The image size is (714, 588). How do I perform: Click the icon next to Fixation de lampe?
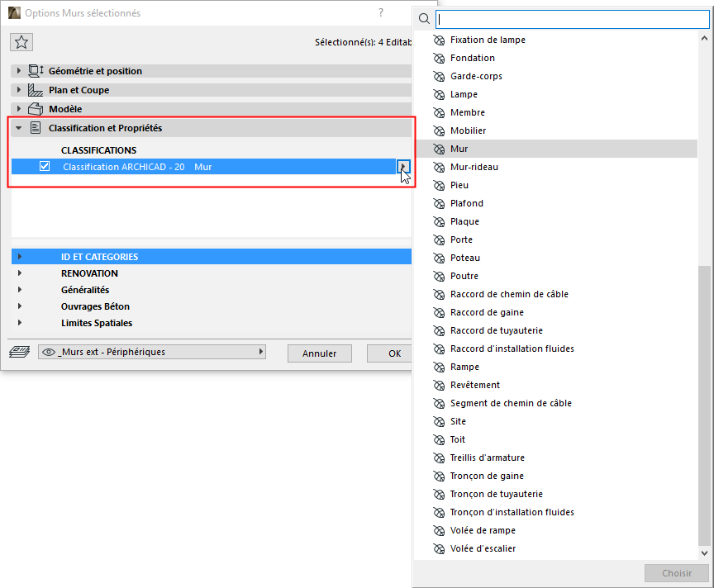(439, 40)
